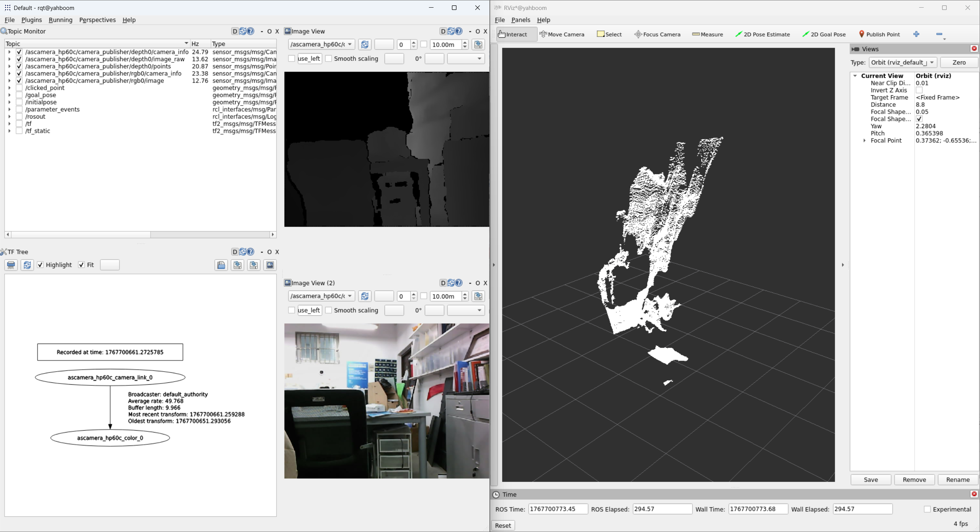The image size is (980, 532).
Task: Click the Reset button under Time
Action: click(x=502, y=525)
